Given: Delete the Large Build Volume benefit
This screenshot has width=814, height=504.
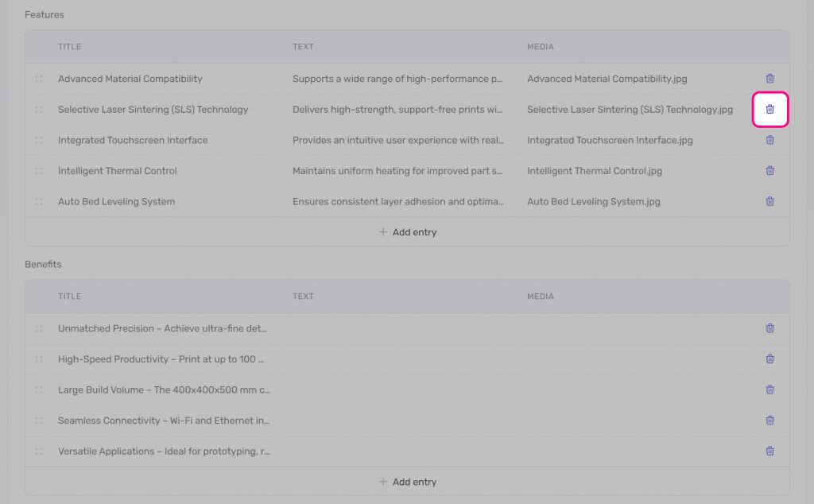Looking at the screenshot, I should [769, 390].
